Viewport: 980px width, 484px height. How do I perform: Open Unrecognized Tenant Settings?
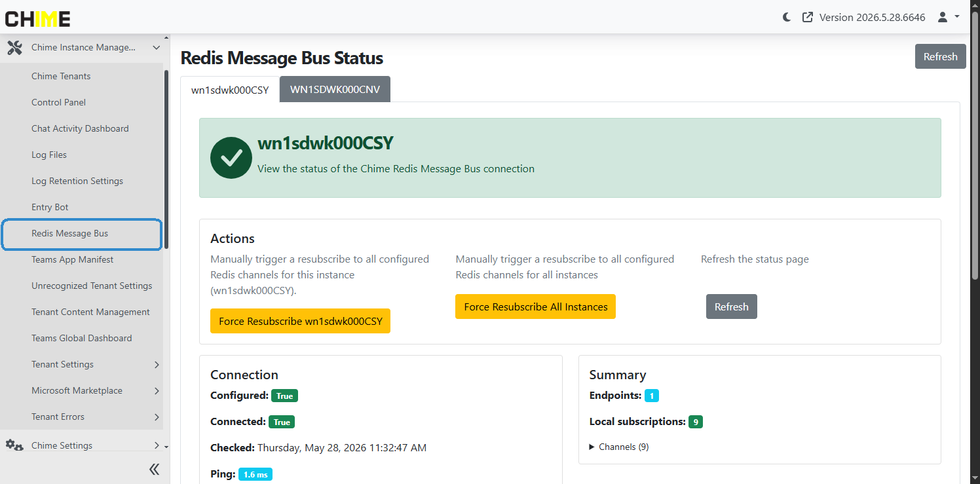[92, 286]
